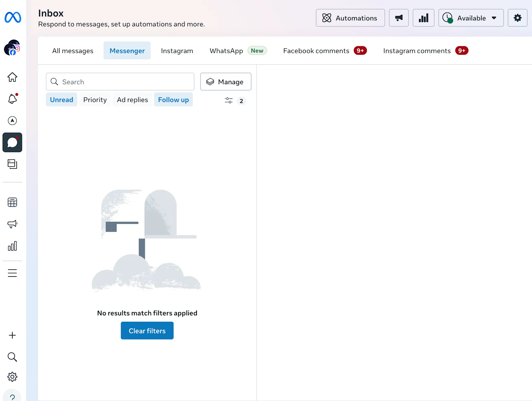Click the megaphone icon in the top toolbar
The height and width of the screenshot is (401, 532).
pyautogui.click(x=398, y=18)
